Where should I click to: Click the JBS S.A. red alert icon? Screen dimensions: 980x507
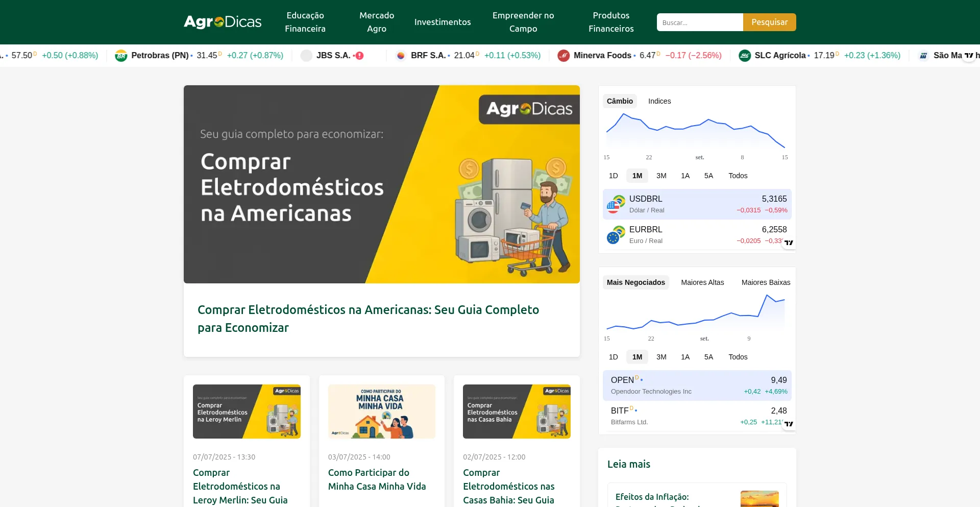point(359,56)
